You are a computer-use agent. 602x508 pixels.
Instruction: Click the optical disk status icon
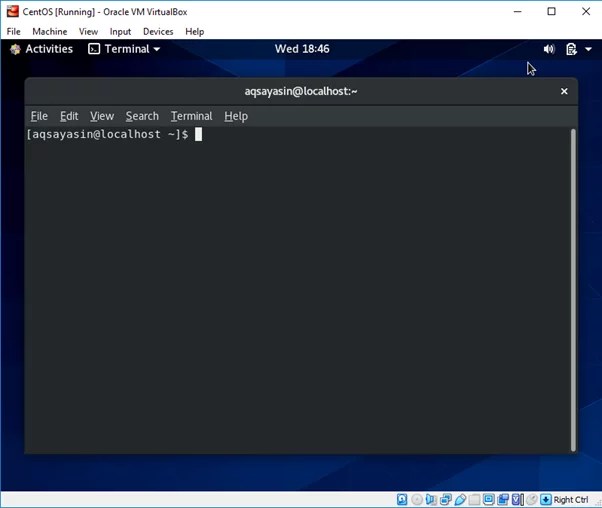click(417, 499)
